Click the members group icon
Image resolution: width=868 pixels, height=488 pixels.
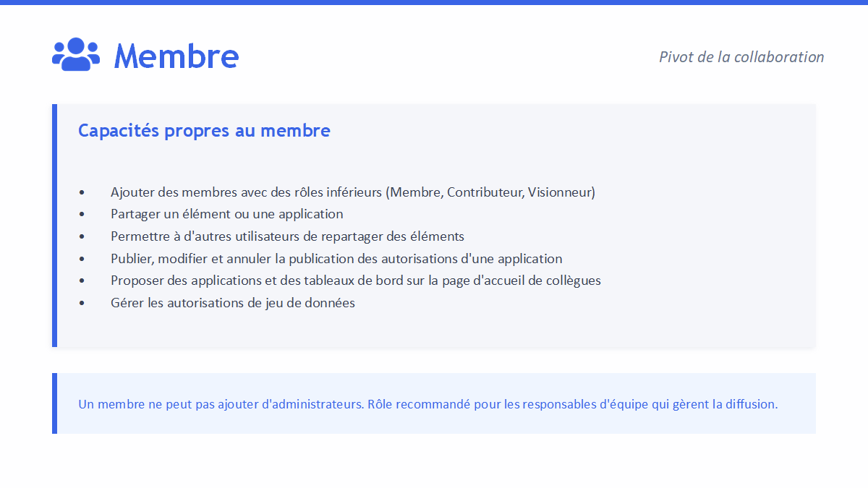(x=75, y=55)
